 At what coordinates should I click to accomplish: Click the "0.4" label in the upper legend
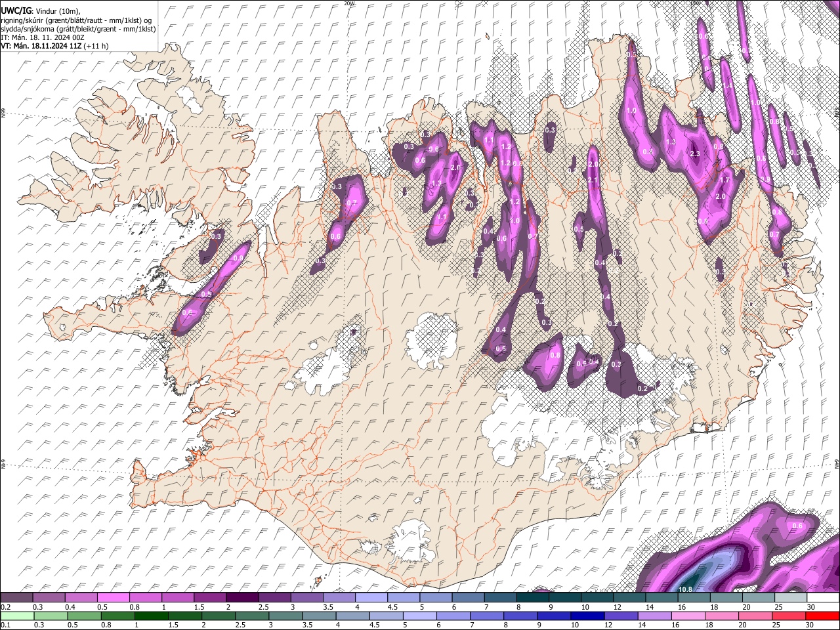point(71,607)
